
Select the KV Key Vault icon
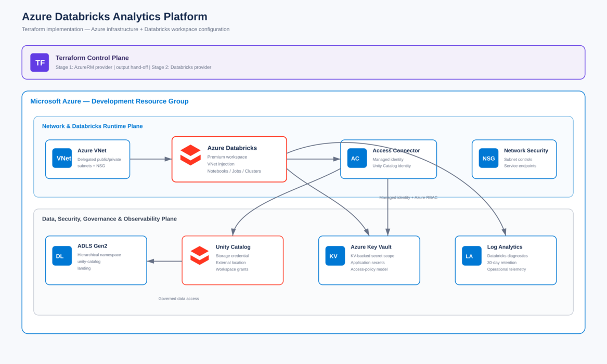[x=335, y=256]
